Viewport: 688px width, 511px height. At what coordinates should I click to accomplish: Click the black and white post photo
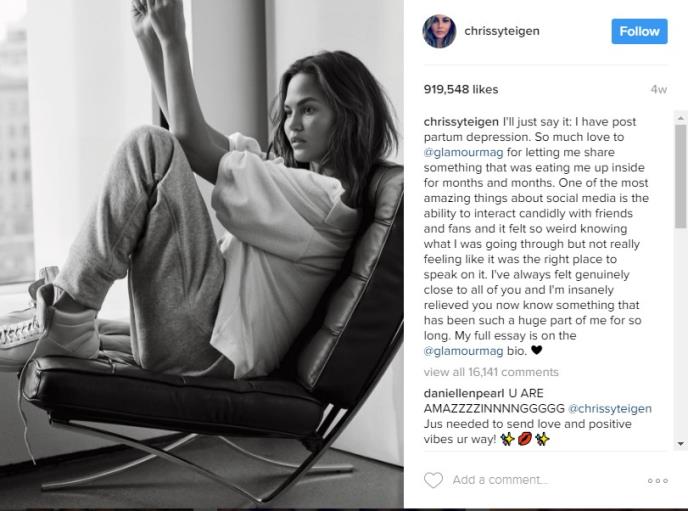tap(202, 254)
